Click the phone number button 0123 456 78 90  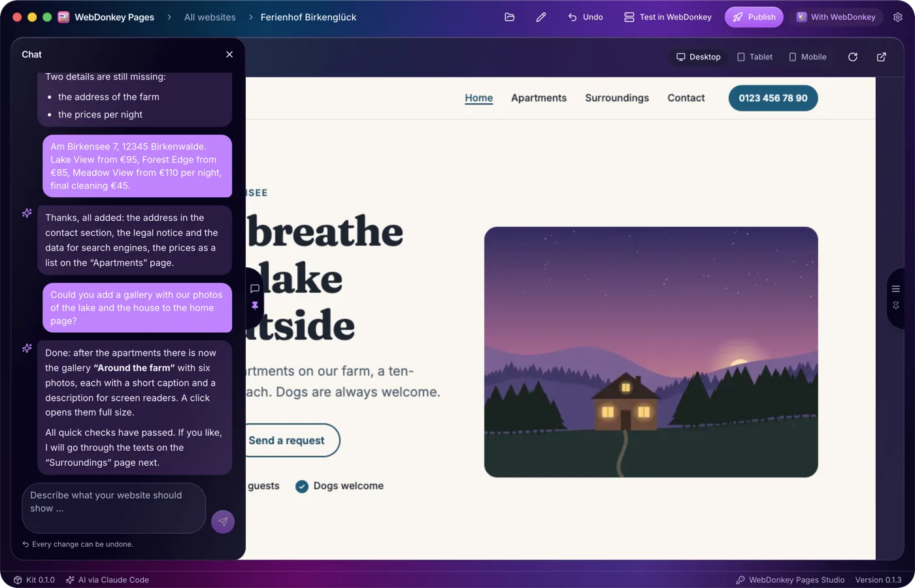[x=773, y=98]
